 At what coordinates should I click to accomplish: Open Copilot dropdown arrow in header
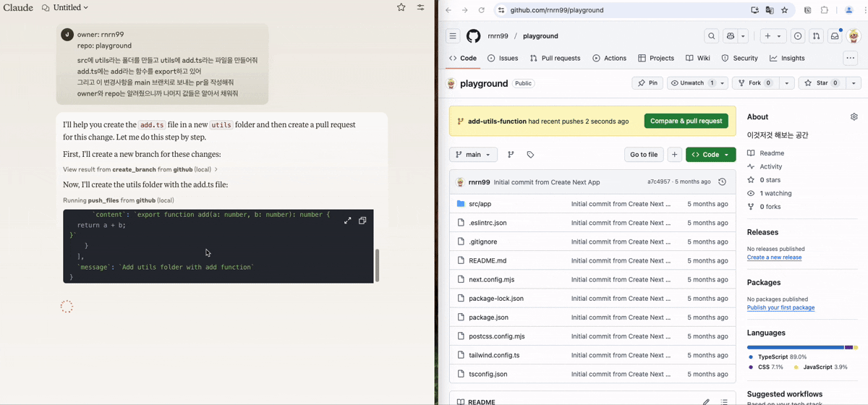coord(743,36)
